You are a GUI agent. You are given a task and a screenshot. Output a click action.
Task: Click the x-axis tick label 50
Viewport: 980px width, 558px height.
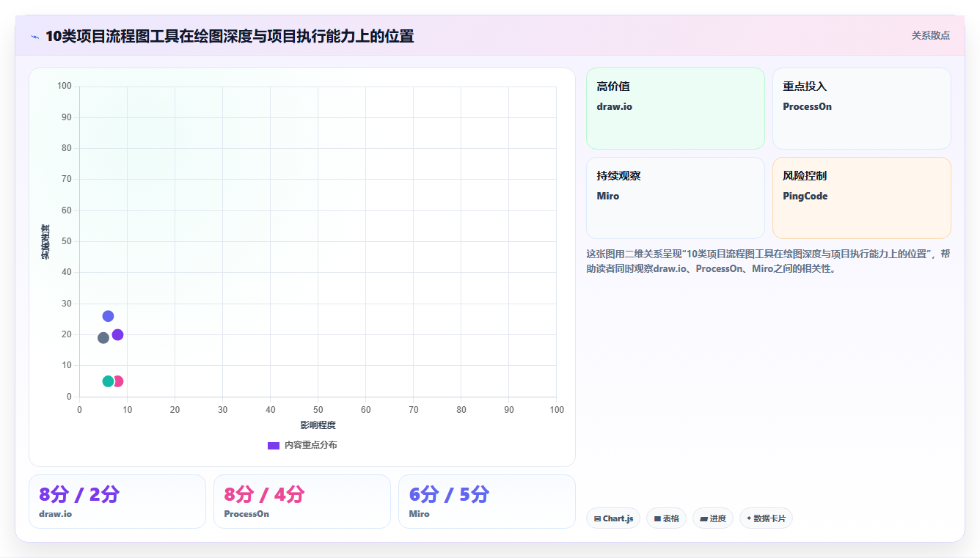coord(318,410)
